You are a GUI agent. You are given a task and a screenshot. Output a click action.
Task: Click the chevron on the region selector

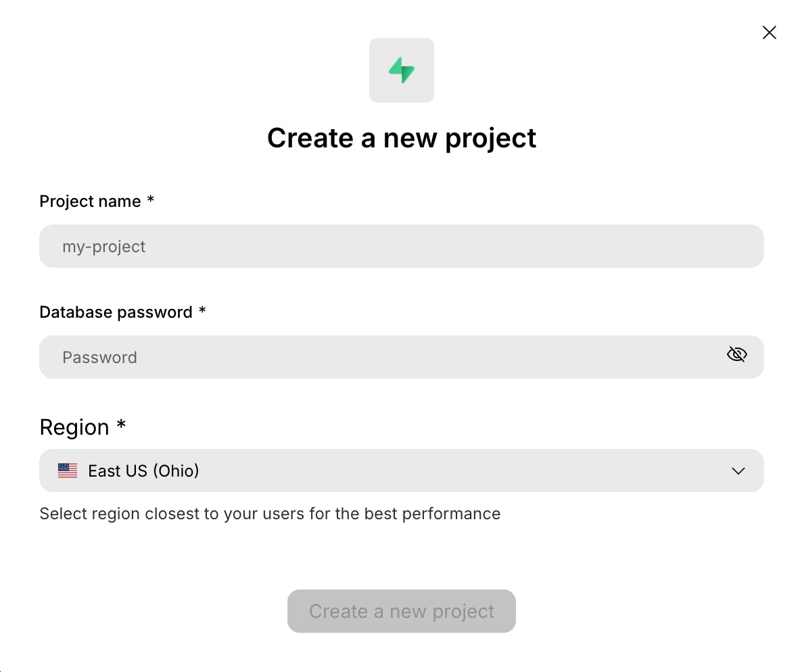738,471
